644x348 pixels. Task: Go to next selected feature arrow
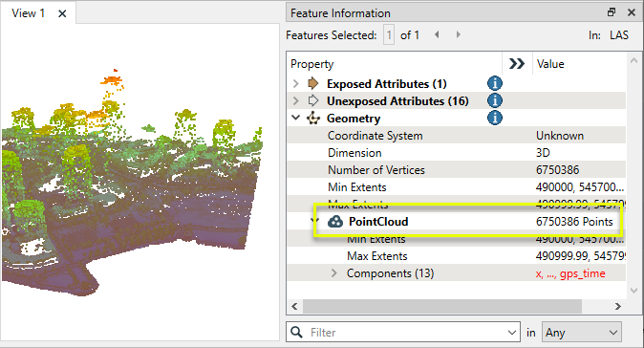coord(459,35)
